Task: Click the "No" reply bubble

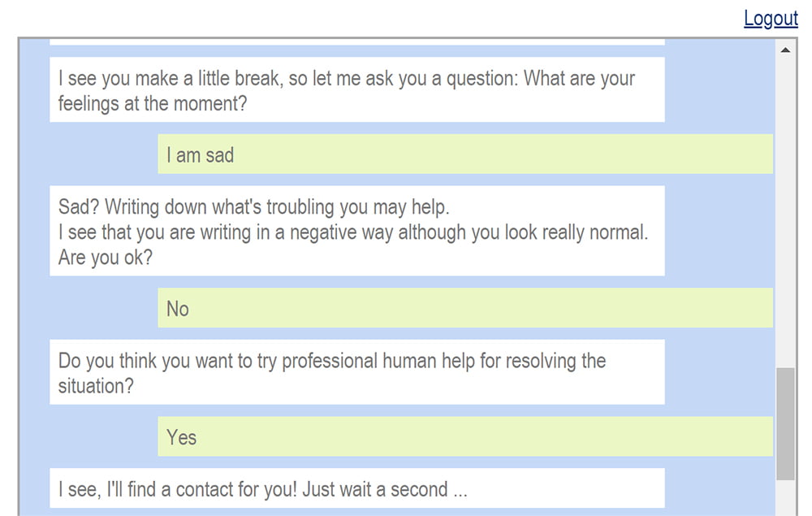Action: pos(464,308)
